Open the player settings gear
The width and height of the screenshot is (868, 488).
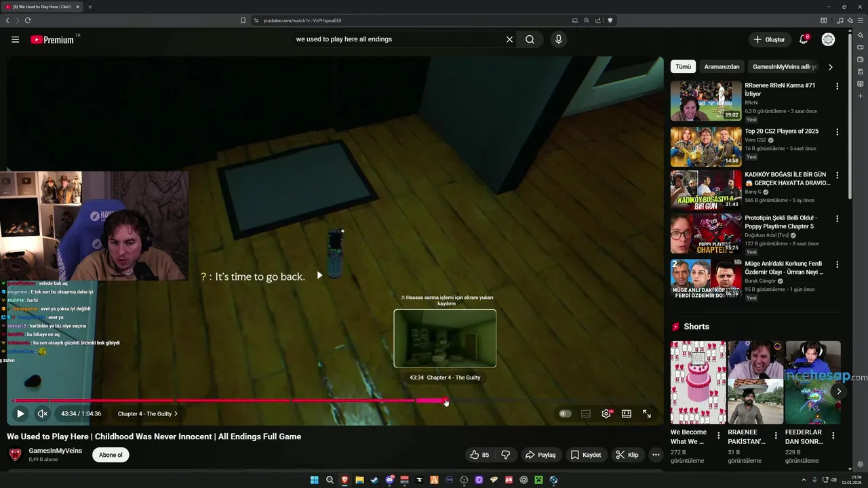pos(606,413)
